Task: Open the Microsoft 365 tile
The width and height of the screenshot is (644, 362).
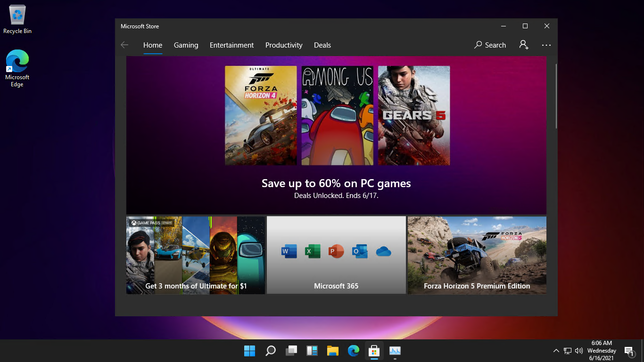Action: click(336, 255)
